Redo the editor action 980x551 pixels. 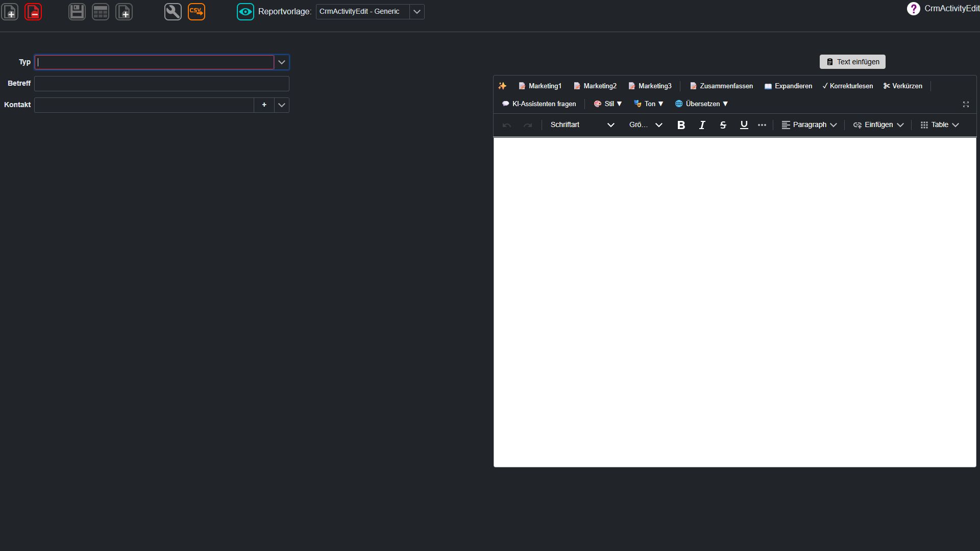point(528,125)
